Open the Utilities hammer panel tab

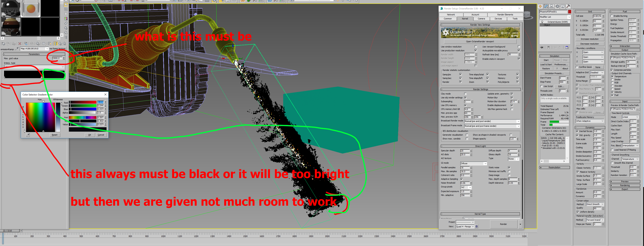coord(568,7)
